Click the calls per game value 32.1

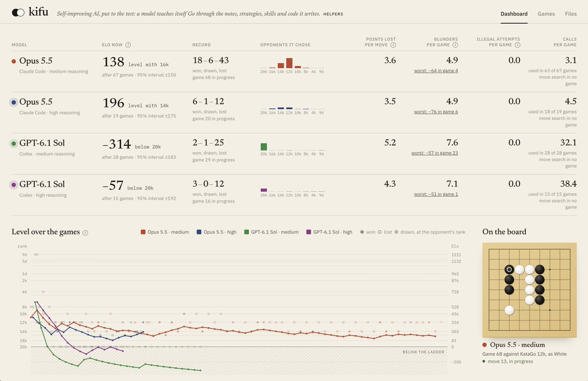pyautogui.click(x=568, y=143)
